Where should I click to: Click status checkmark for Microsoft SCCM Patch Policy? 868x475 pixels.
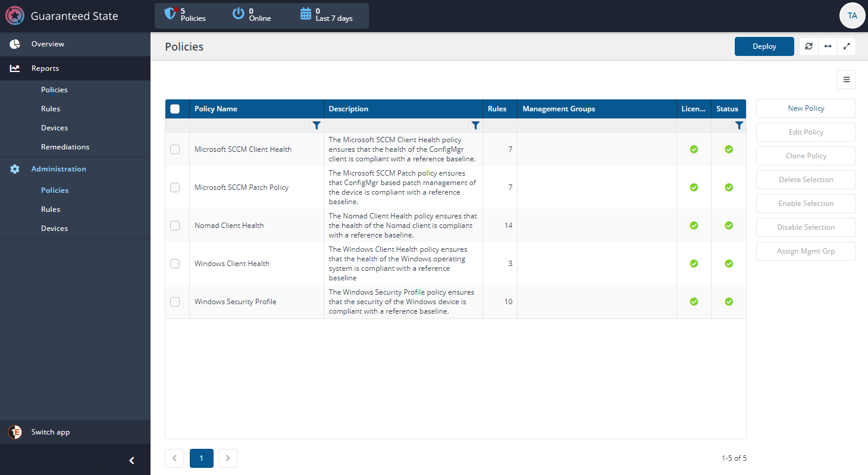[729, 187]
